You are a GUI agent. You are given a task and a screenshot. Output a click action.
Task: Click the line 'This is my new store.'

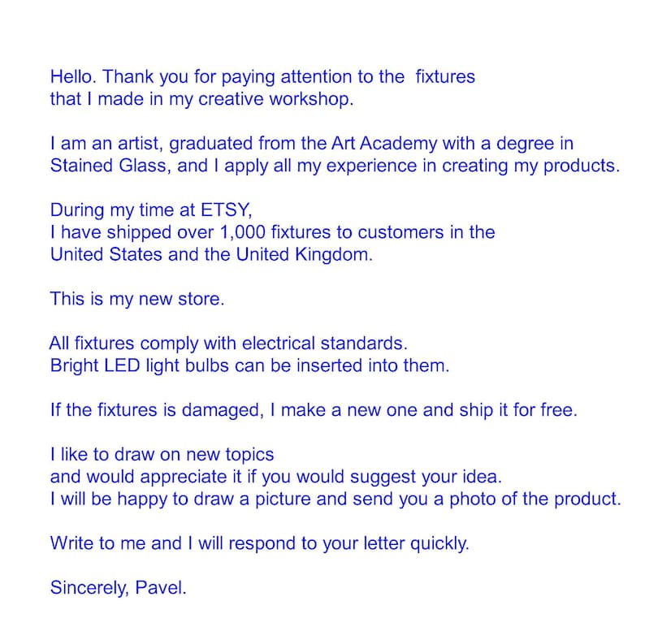(x=137, y=299)
